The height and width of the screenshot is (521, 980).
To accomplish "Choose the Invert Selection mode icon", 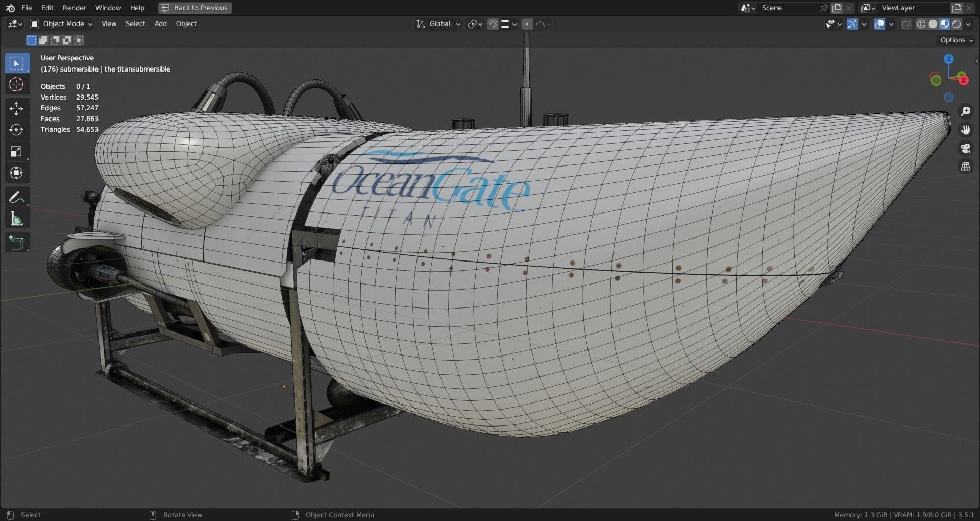I will (67, 40).
